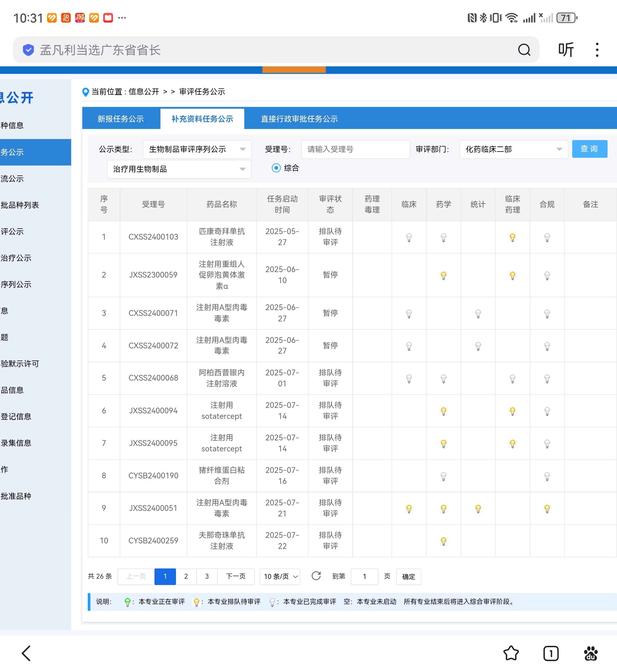Tap the 听 listen icon

tap(566, 50)
